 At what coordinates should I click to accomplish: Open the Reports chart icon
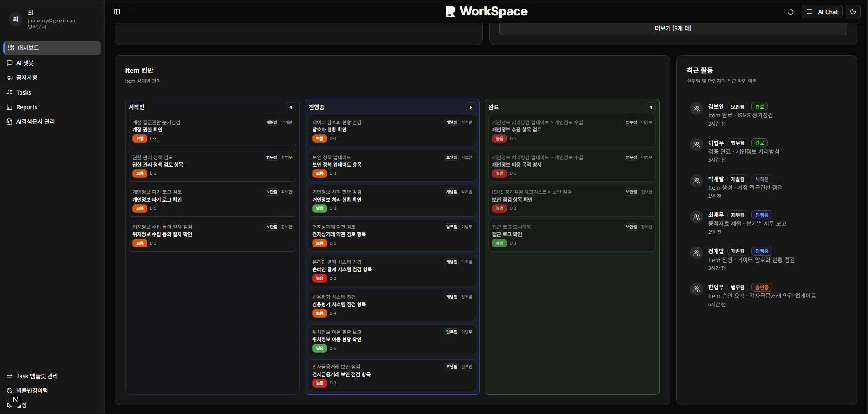coord(10,107)
